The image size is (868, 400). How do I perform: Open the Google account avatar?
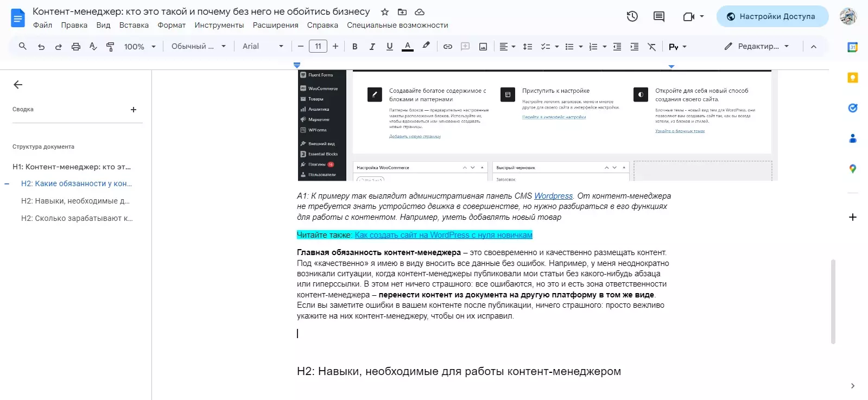pos(848,16)
